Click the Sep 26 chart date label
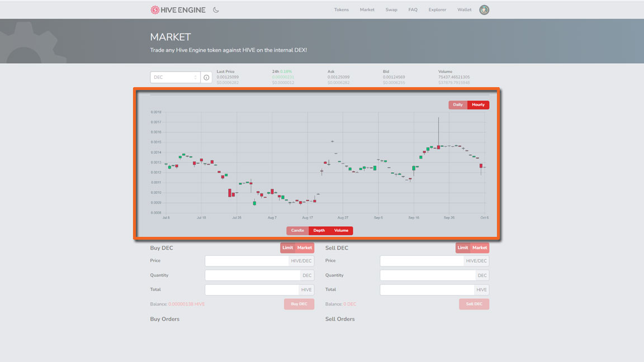The height and width of the screenshot is (362, 644). [449, 217]
